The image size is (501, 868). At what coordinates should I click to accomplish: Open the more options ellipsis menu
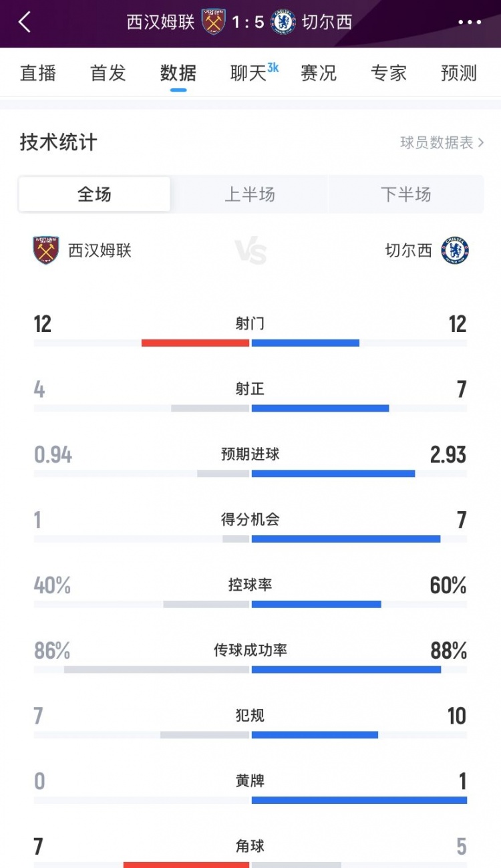pyautogui.click(x=469, y=21)
